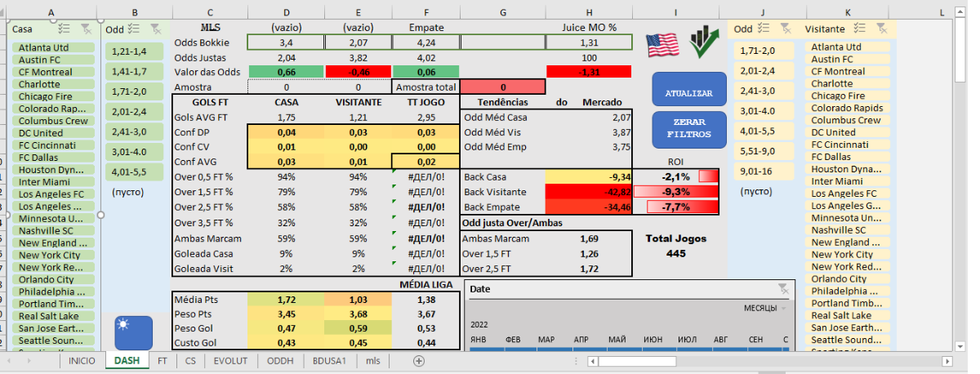Select FC Cincinnati in the Casa slicer
980x374 pixels.
49,145
